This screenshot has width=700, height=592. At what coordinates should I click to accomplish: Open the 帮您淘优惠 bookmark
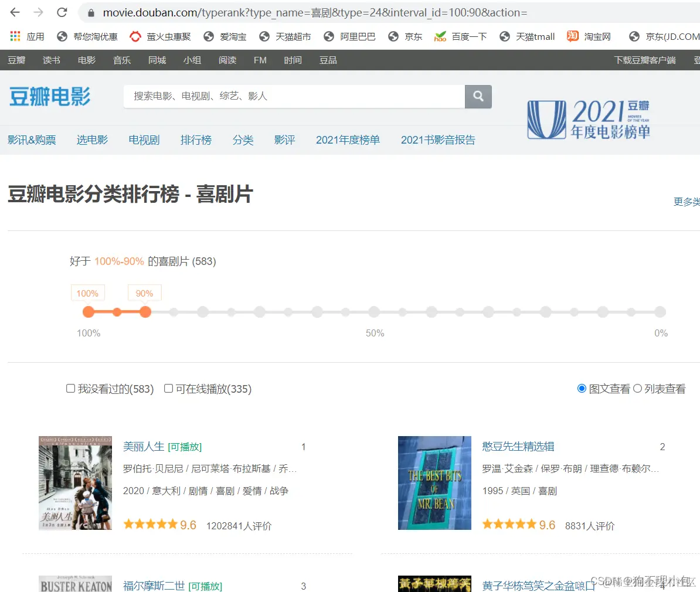87,36
